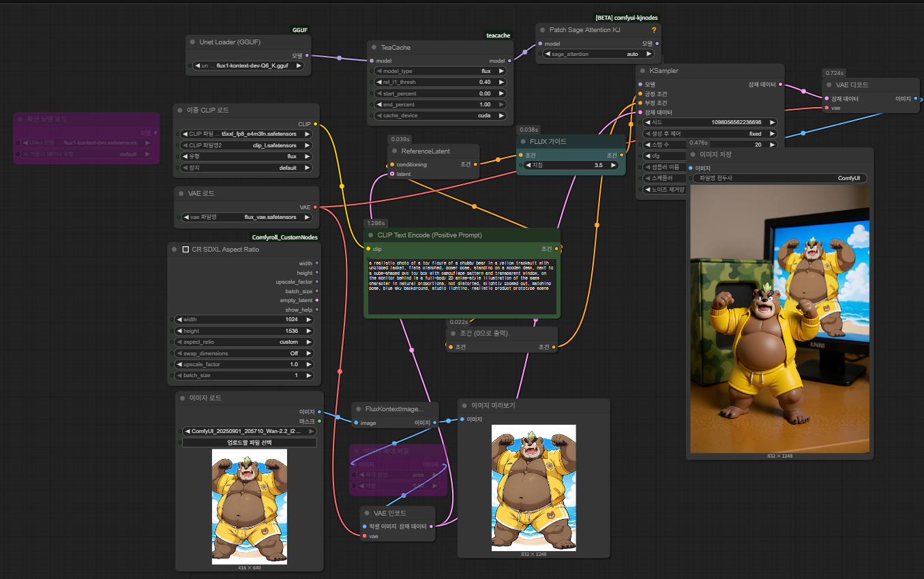
Task: Click the collapse dot on CR SDXL Aspect Ratio
Action: pos(174,250)
